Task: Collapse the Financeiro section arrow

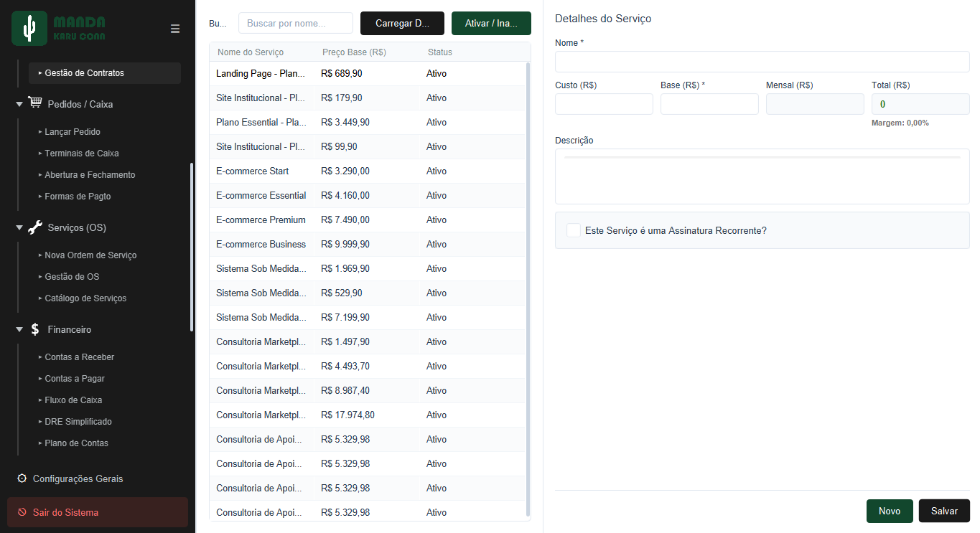Action: tap(19, 330)
